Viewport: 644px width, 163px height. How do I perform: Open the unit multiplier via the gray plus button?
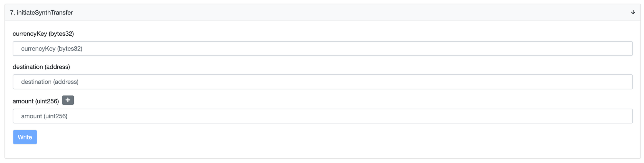pos(68,100)
